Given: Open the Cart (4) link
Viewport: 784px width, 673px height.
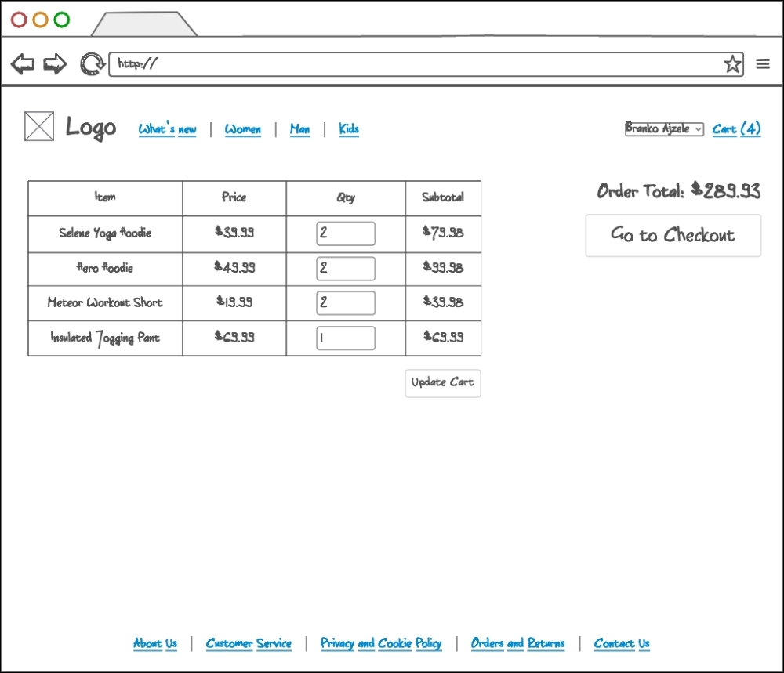Looking at the screenshot, I should pos(736,129).
